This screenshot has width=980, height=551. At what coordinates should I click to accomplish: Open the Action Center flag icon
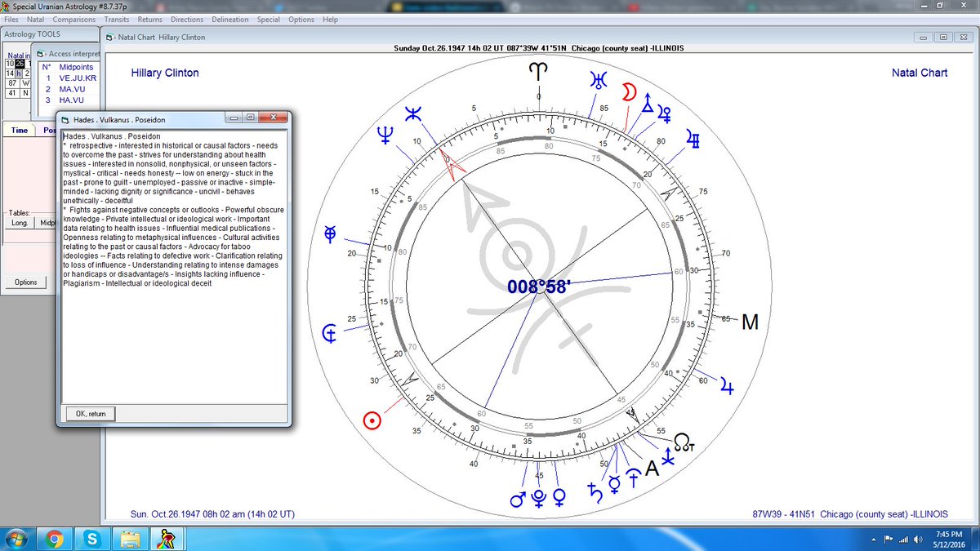point(889,540)
